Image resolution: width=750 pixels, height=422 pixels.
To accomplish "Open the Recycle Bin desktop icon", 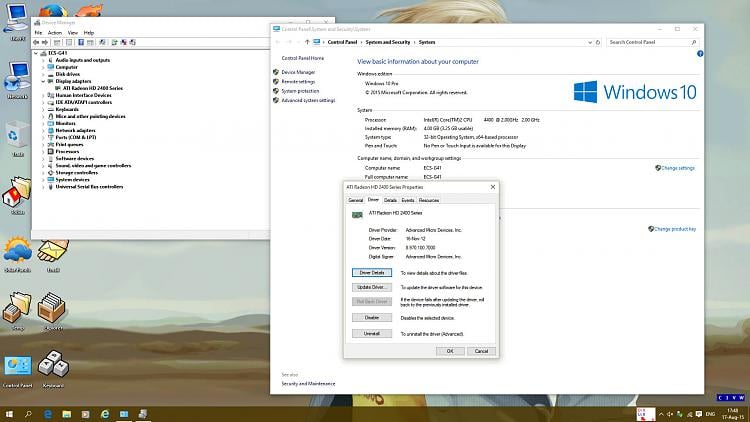I will (17, 139).
